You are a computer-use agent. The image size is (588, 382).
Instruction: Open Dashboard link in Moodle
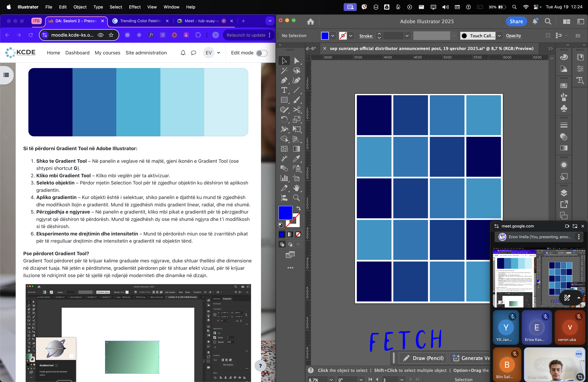77,53
